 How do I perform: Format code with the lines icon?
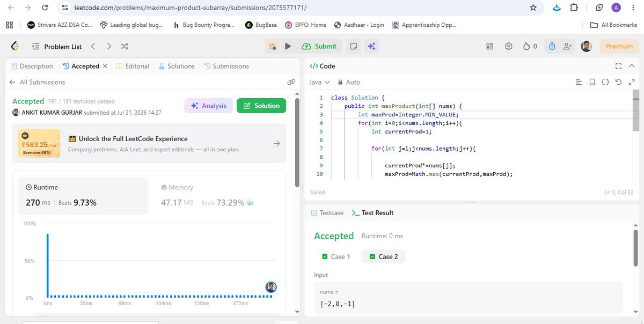pos(579,82)
